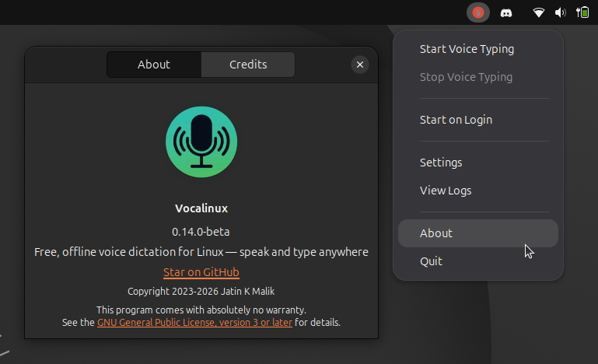Close the About dialog
Screen dimensions: 598x364
coord(359,65)
